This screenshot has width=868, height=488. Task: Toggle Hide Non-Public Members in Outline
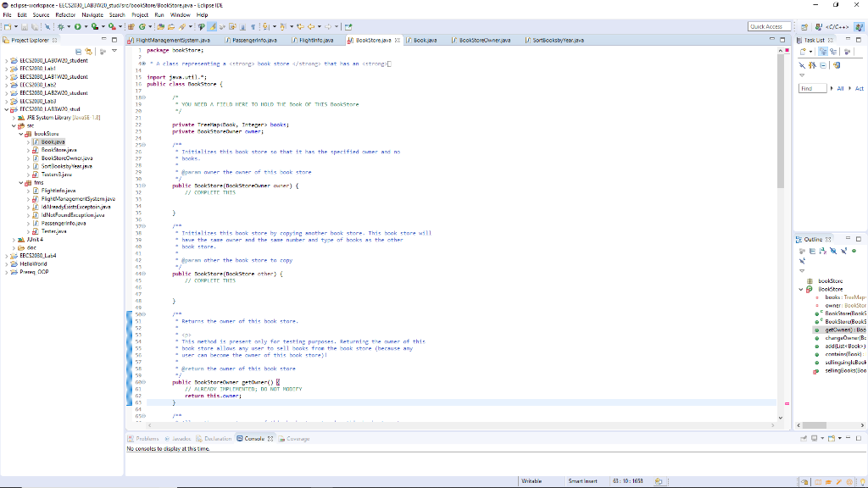[x=854, y=251]
